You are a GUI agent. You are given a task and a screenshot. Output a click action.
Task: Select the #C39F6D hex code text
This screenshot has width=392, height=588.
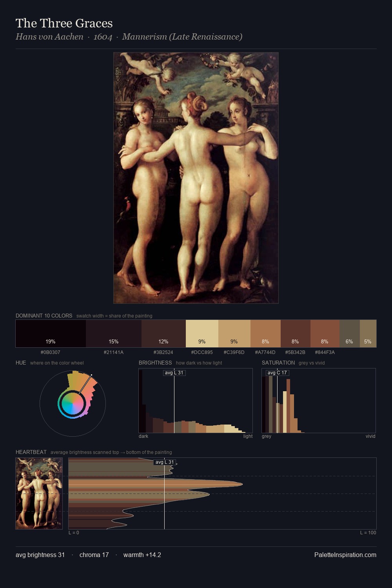[x=234, y=352]
